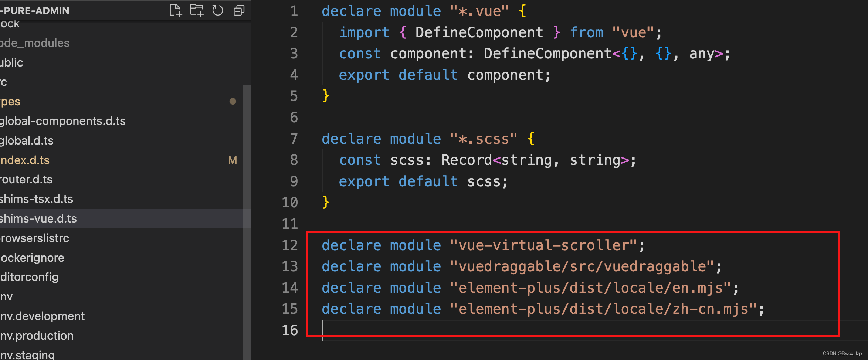The width and height of the screenshot is (868, 360).
Task: Open the PURE-ADMIN project header
Action: (x=35, y=10)
